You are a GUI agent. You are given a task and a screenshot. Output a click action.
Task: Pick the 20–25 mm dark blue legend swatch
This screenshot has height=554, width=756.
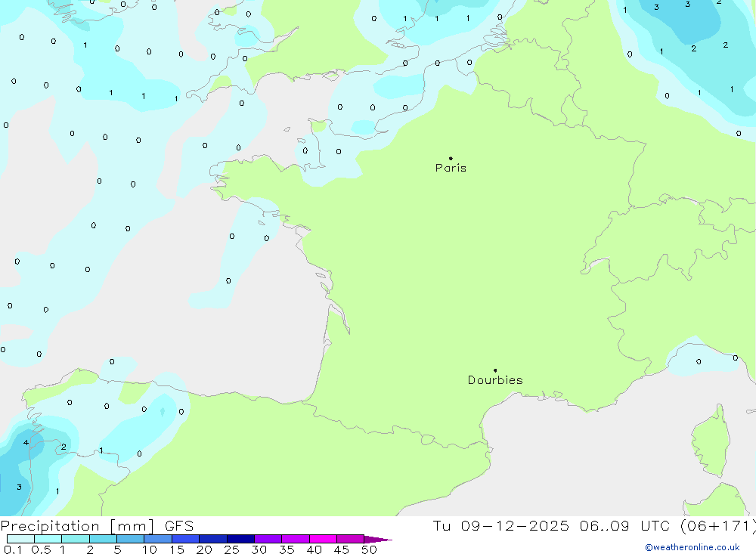pos(212,539)
